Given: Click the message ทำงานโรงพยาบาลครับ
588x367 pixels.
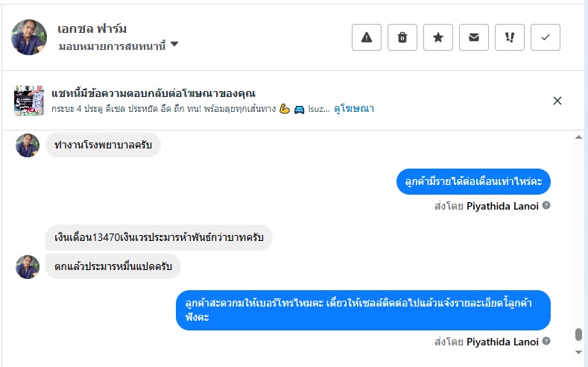Looking at the screenshot, I should point(103,144).
